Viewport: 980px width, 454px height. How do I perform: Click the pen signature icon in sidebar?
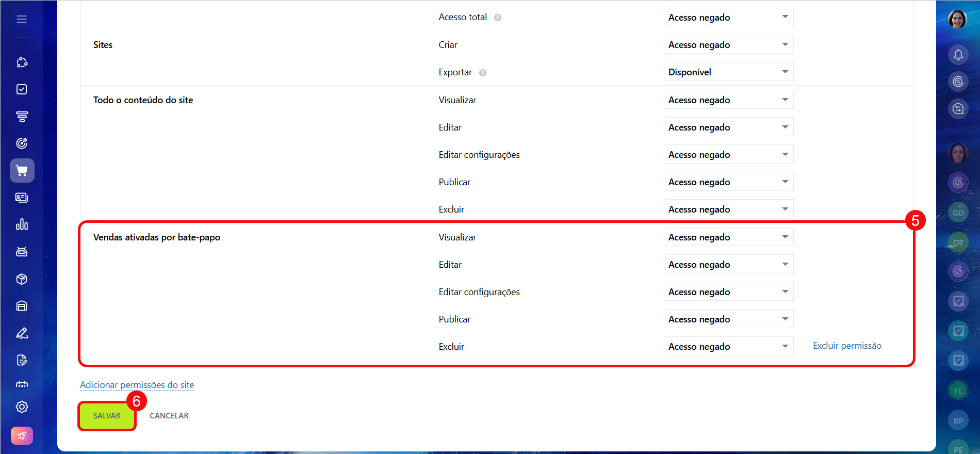(x=22, y=333)
